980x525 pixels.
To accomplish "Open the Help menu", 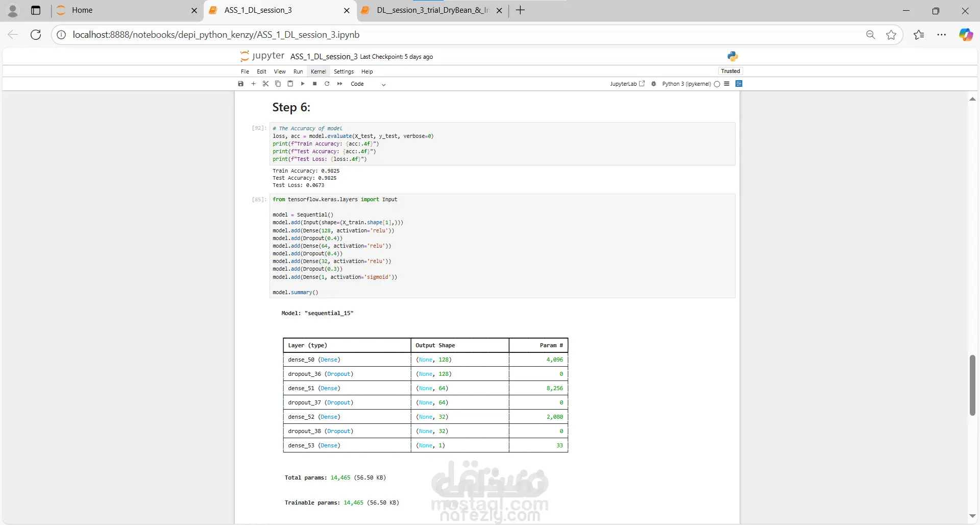I will click(367, 71).
